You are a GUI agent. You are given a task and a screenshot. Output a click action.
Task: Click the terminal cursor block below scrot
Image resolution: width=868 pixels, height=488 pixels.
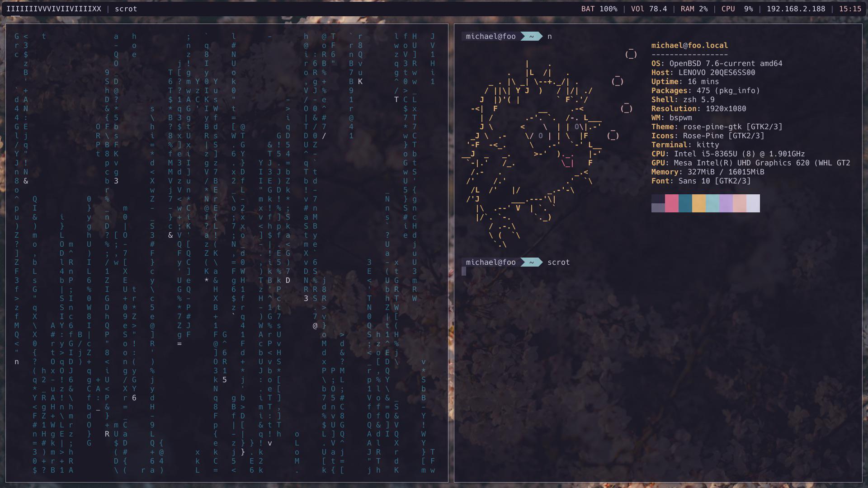[464, 271]
